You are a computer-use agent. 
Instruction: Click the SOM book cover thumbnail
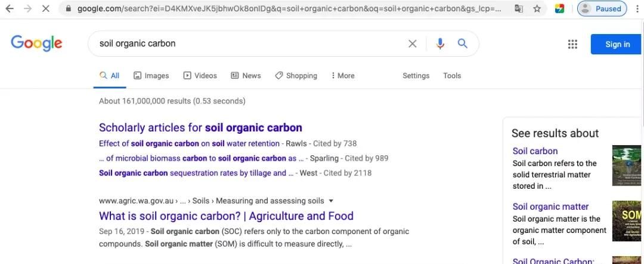click(626, 221)
